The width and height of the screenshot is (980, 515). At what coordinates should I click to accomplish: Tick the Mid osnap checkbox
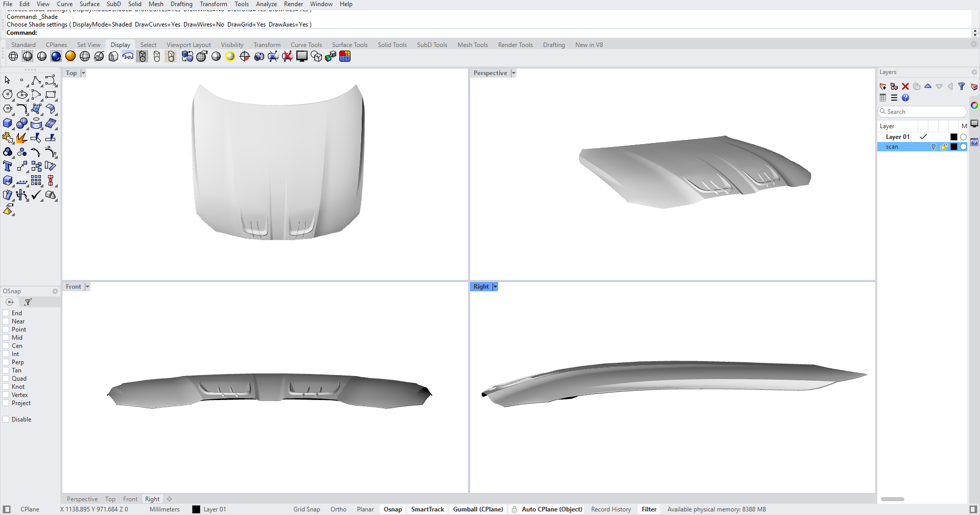coord(6,338)
